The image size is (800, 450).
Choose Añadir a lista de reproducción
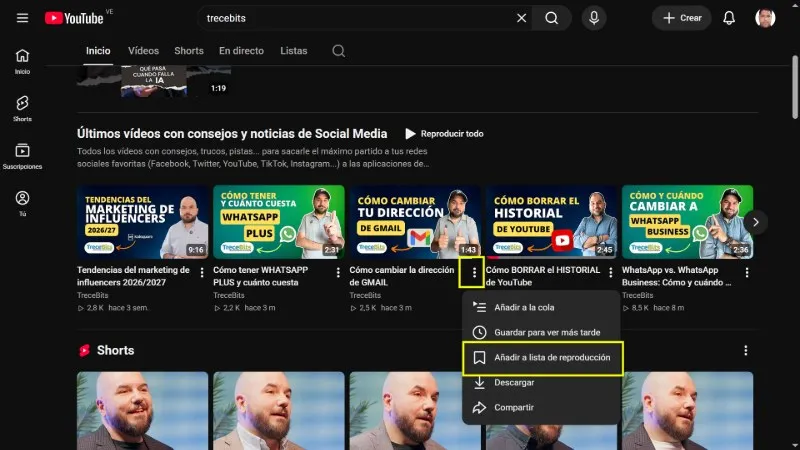click(x=543, y=358)
